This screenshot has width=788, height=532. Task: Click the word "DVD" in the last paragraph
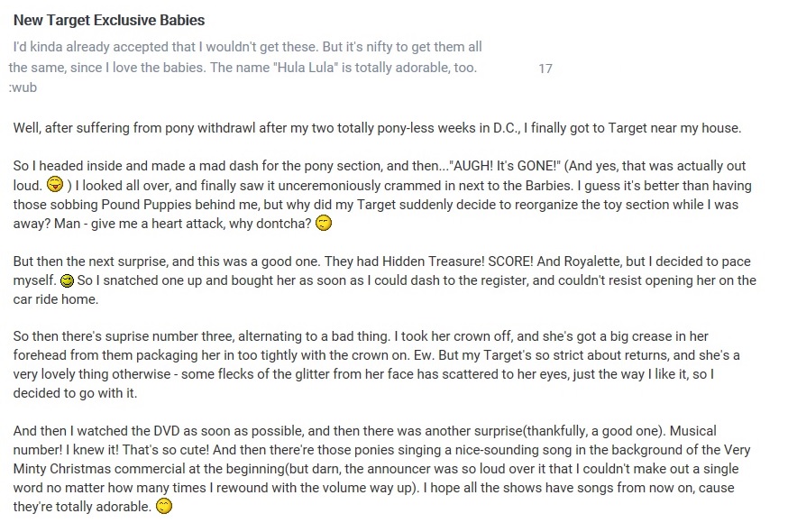(166, 431)
